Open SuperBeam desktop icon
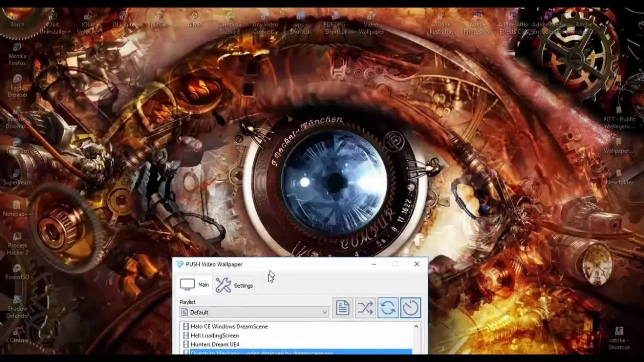Screen dimensions: 644x362 tap(17, 177)
